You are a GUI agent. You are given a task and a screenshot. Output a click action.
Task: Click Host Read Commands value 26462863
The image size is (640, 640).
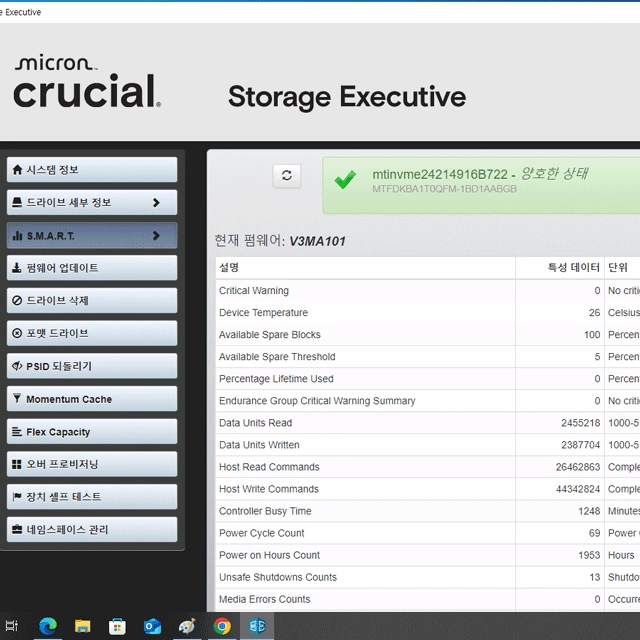click(x=578, y=467)
